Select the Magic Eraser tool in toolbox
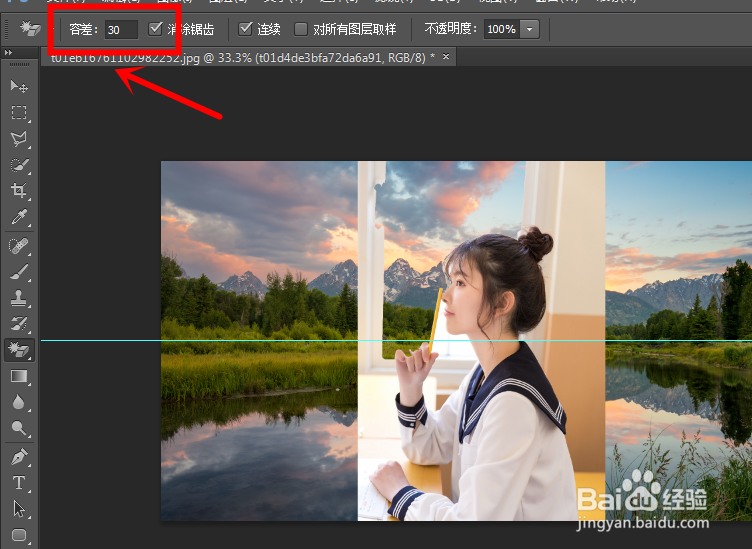The width and height of the screenshot is (752, 549). coord(19,350)
